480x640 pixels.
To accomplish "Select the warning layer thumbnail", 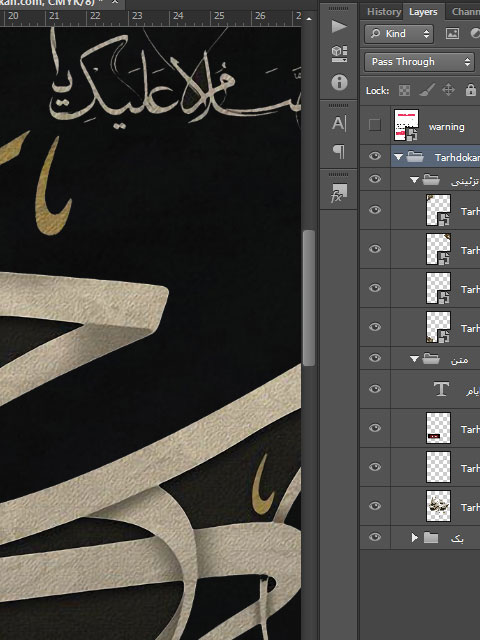I will [406, 125].
